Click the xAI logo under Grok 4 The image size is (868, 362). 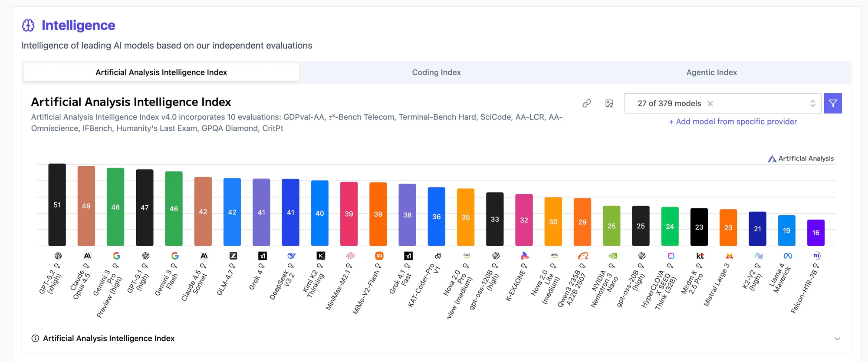[262, 256]
